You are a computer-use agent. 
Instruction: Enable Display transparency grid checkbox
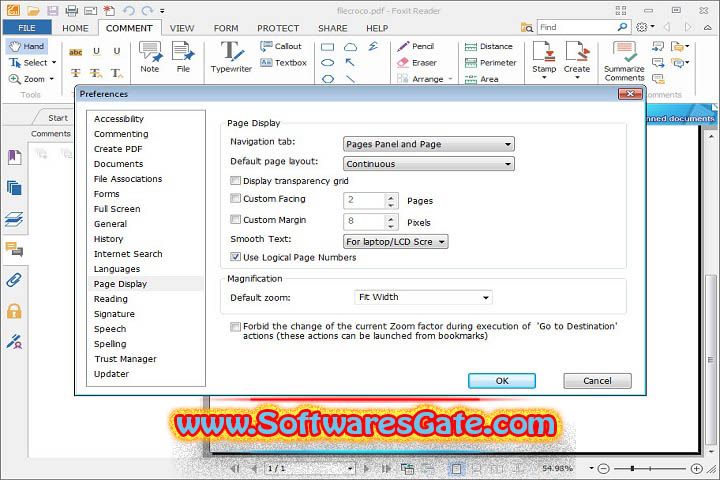click(235, 181)
